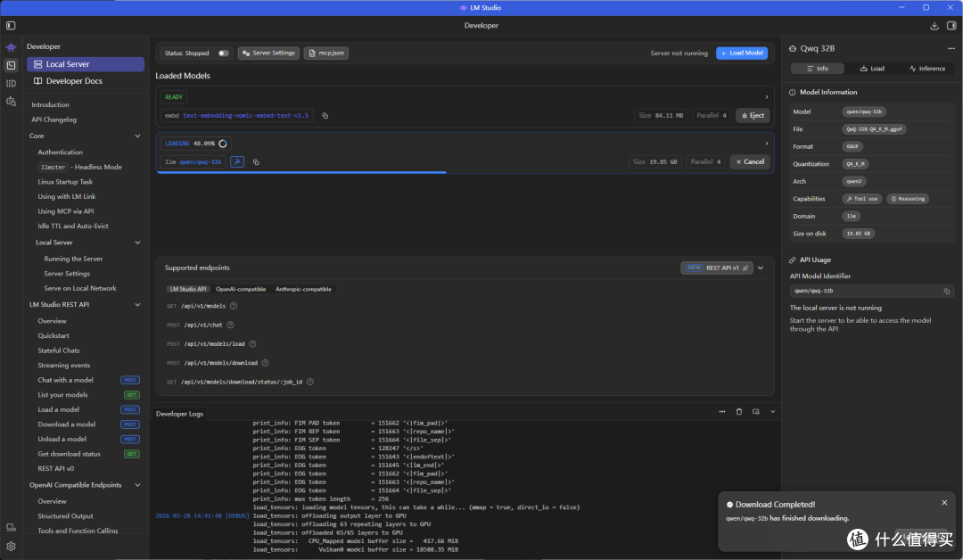The width and height of the screenshot is (963, 560).
Task: Open the My Models library icon
Action: 11,84
